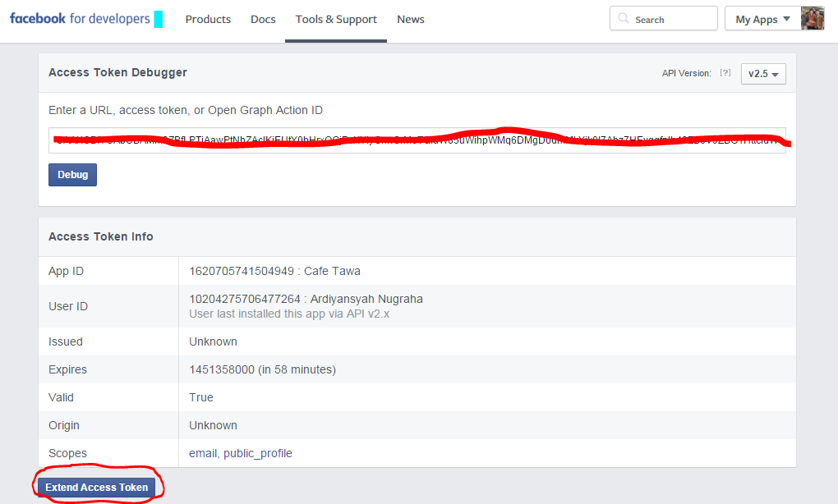Click the Scopes row label
This screenshot has width=838, height=504.
[x=67, y=453]
